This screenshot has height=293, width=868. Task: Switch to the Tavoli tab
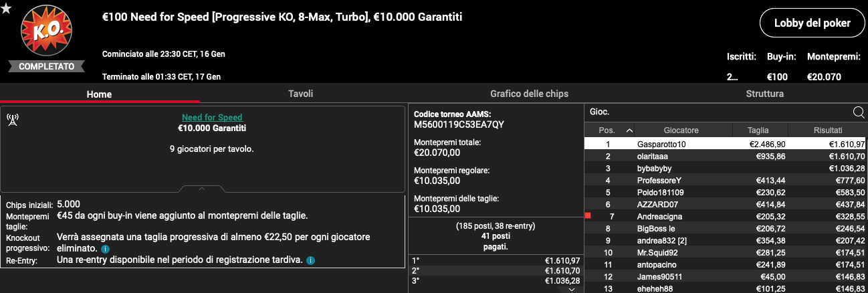coord(300,94)
